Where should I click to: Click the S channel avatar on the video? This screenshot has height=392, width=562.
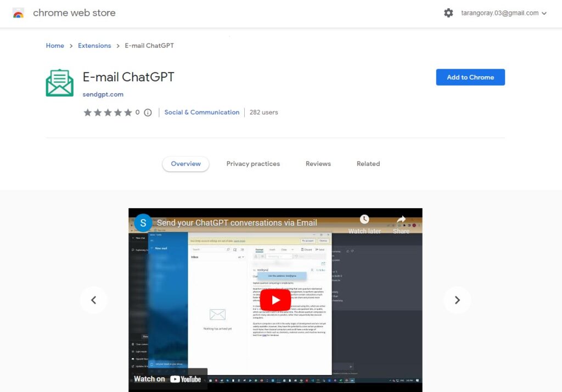143,223
